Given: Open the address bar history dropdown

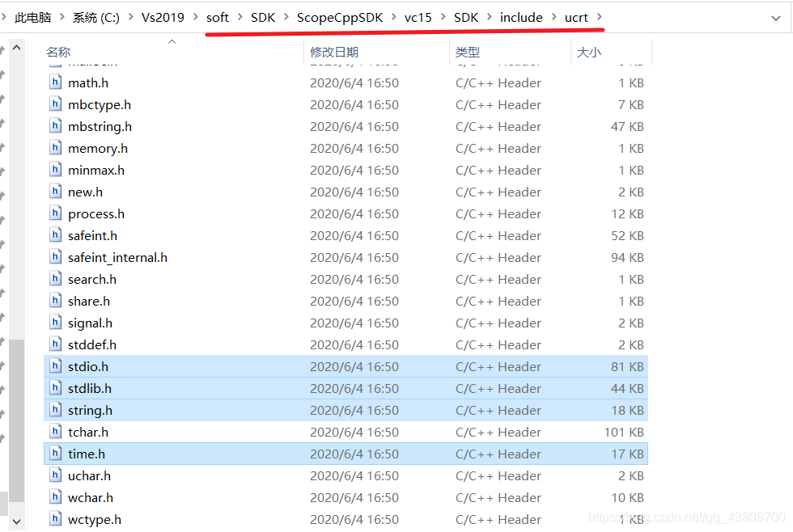Looking at the screenshot, I should click(x=775, y=18).
